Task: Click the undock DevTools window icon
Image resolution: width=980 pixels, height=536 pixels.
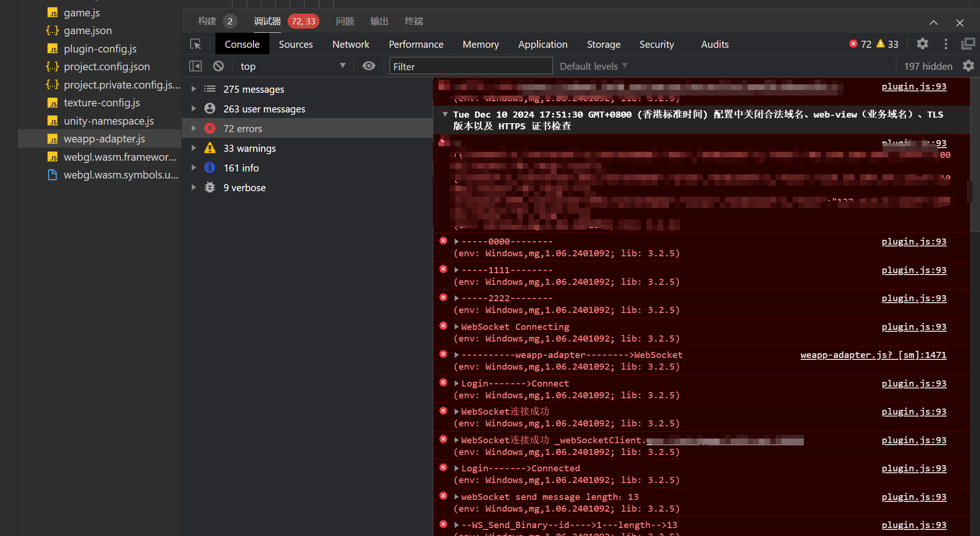Action: coord(967,44)
